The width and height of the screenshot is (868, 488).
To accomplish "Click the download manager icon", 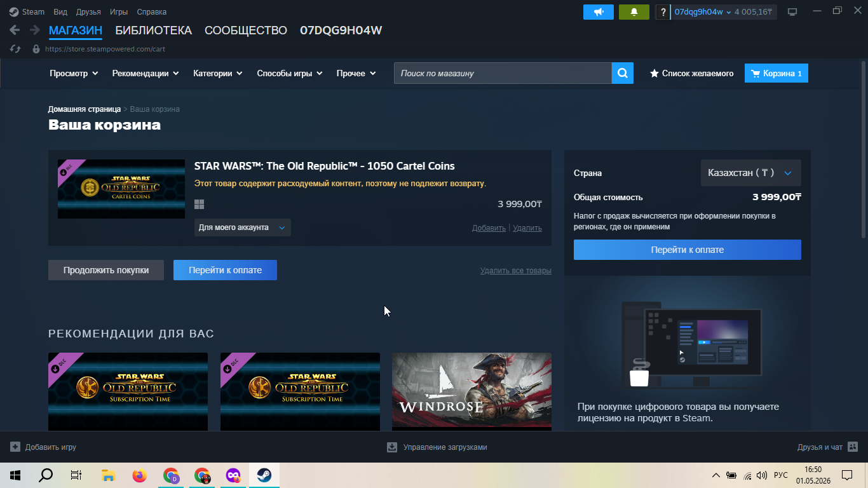I will tap(392, 447).
